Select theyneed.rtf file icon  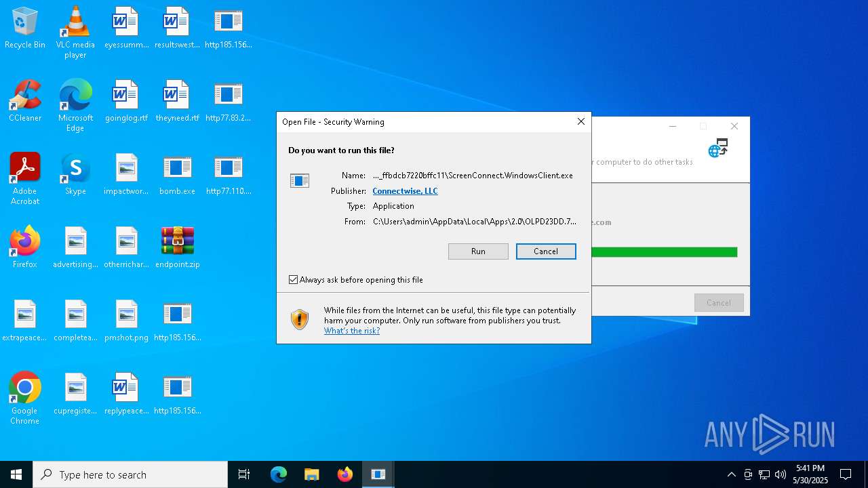click(x=177, y=101)
